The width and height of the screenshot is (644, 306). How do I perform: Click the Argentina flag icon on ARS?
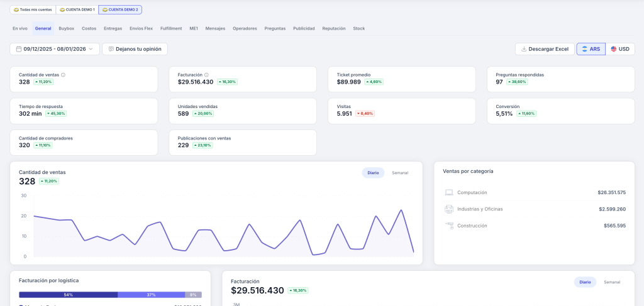(584, 49)
